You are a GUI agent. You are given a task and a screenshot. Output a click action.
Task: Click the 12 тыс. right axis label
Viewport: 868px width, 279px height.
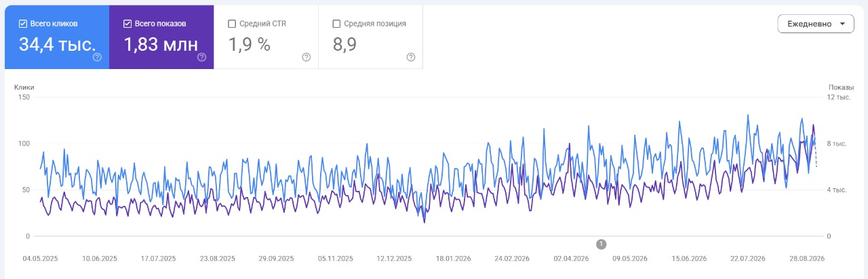(838, 97)
